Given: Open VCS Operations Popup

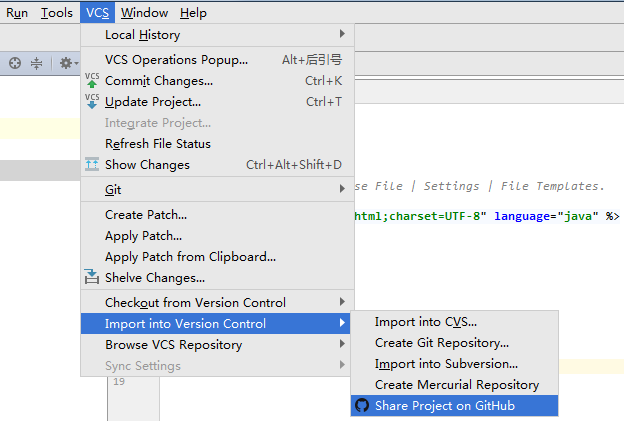Looking at the screenshot, I should [217, 60].
